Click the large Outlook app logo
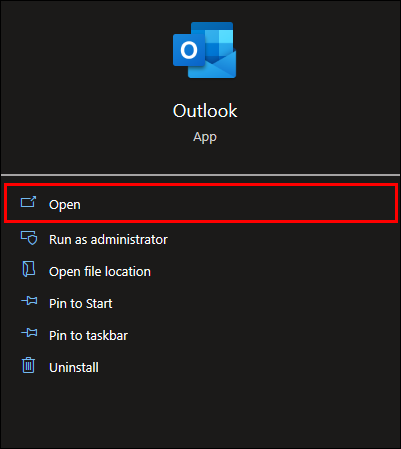Image resolution: width=401 pixels, height=449 pixels. pyautogui.click(x=204, y=50)
